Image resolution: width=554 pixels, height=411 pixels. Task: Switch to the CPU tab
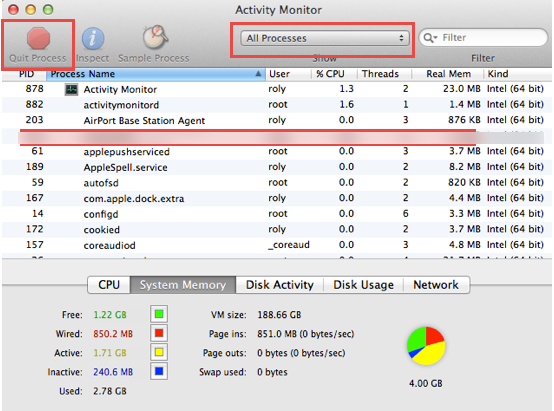(109, 285)
